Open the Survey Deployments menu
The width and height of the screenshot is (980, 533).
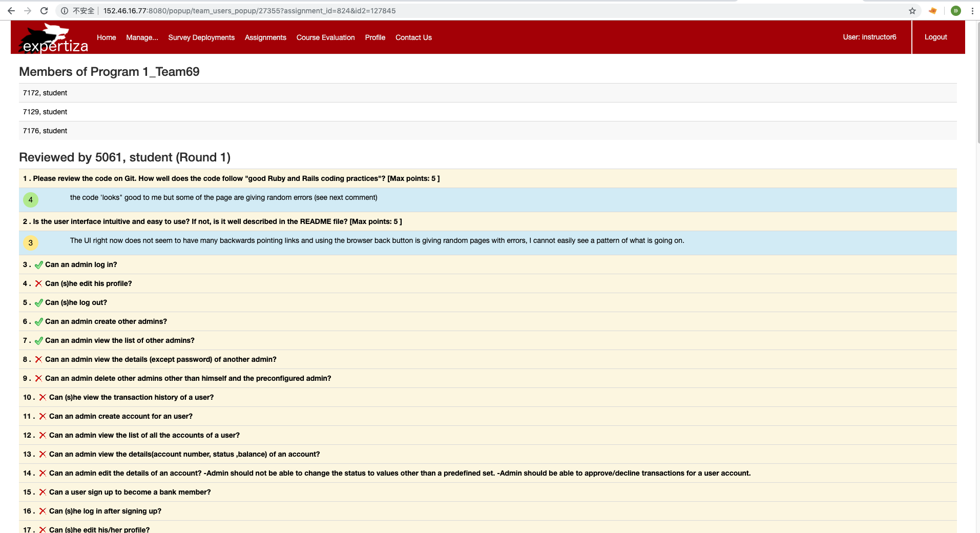tap(201, 37)
